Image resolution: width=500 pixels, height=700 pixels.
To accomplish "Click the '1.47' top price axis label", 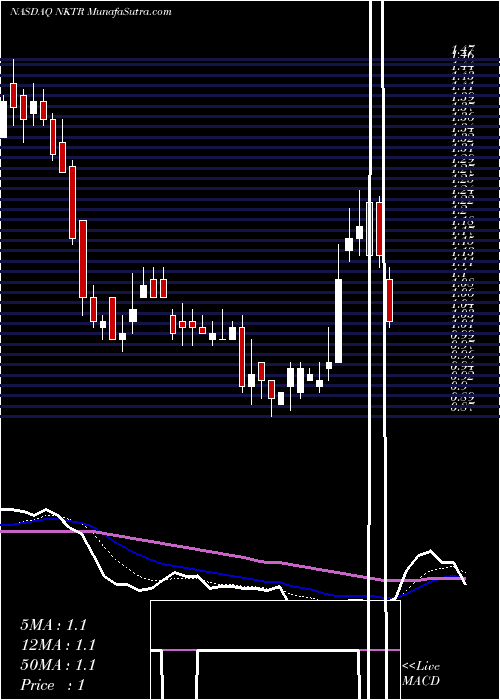I will [x=463, y=48].
